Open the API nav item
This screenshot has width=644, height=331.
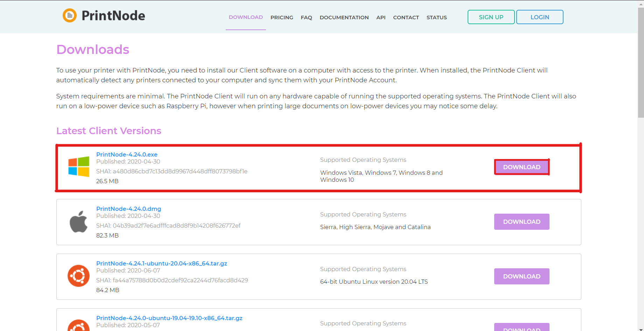pyautogui.click(x=381, y=18)
